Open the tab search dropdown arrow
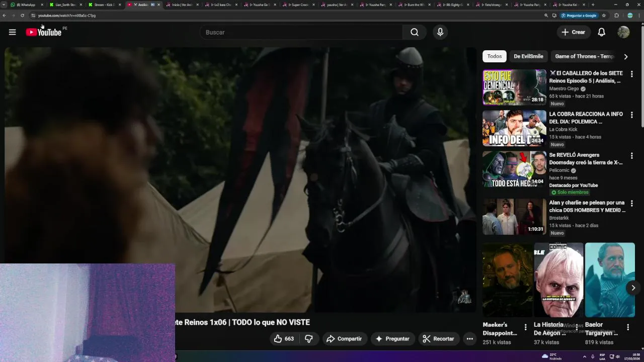Viewport: 644px width, 362px height. pos(4,5)
